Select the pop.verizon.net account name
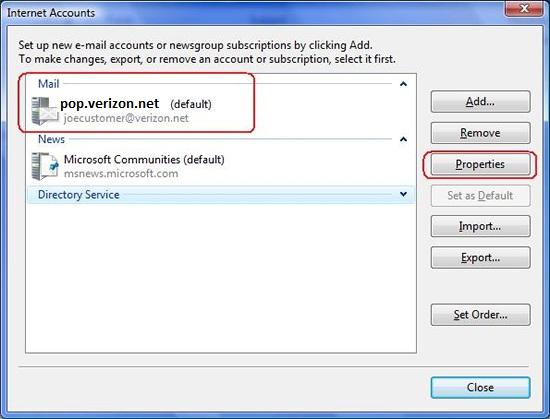Viewport: 550px width, 419px height. (x=109, y=104)
